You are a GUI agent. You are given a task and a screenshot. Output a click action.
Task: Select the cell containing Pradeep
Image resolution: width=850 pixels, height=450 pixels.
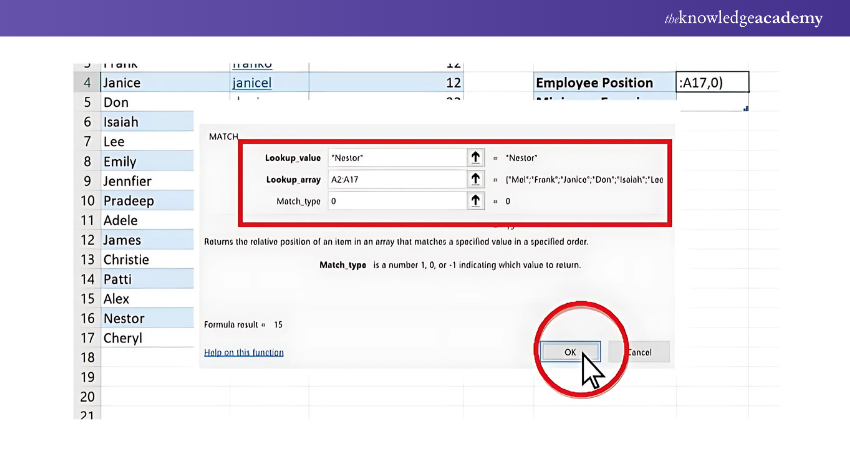145,201
